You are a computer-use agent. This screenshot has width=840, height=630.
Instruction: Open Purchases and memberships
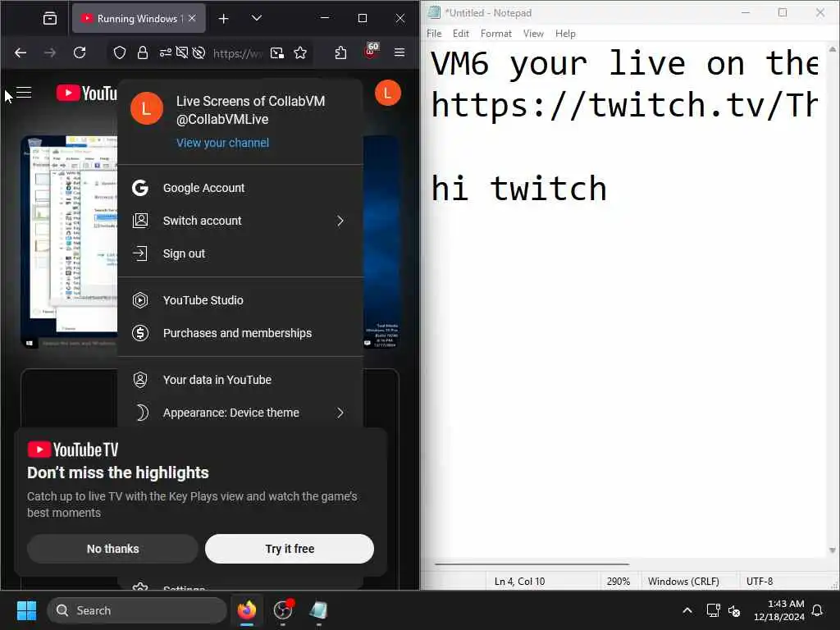click(240, 333)
